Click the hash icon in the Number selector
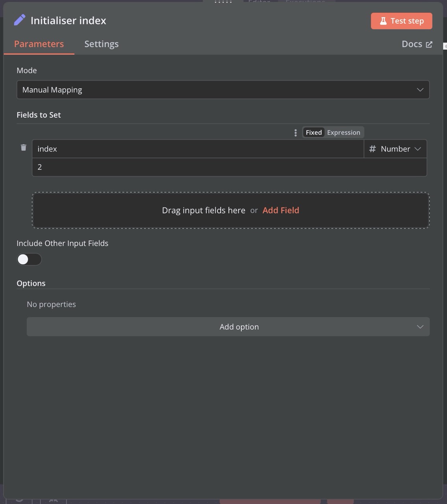This screenshot has height=504, width=447. [x=372, y=149]
